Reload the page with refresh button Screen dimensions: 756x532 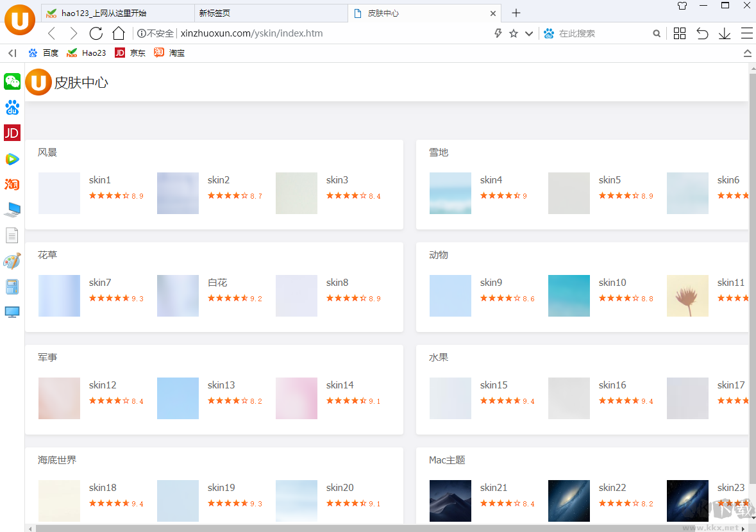click(x=96, y=33)
